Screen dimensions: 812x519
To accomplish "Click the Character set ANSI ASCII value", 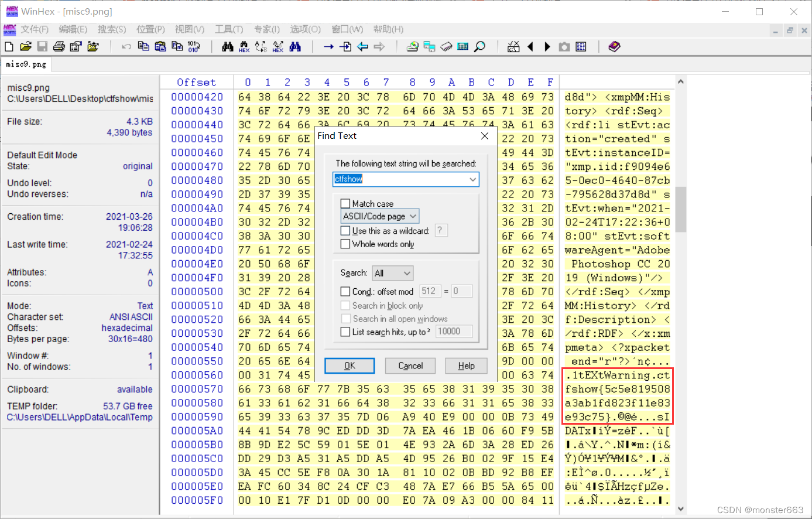I will pyautogui.click(x=131, y=317).
